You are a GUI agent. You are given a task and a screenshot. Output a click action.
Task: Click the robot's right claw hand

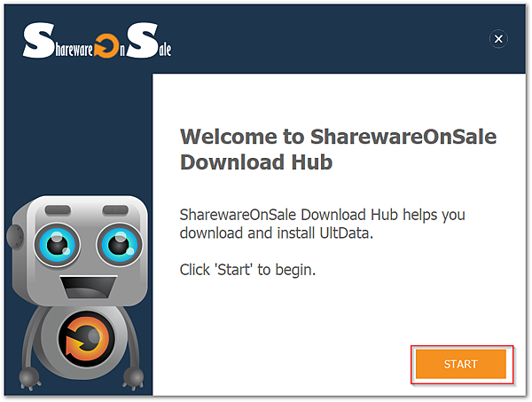pos(133,377)
